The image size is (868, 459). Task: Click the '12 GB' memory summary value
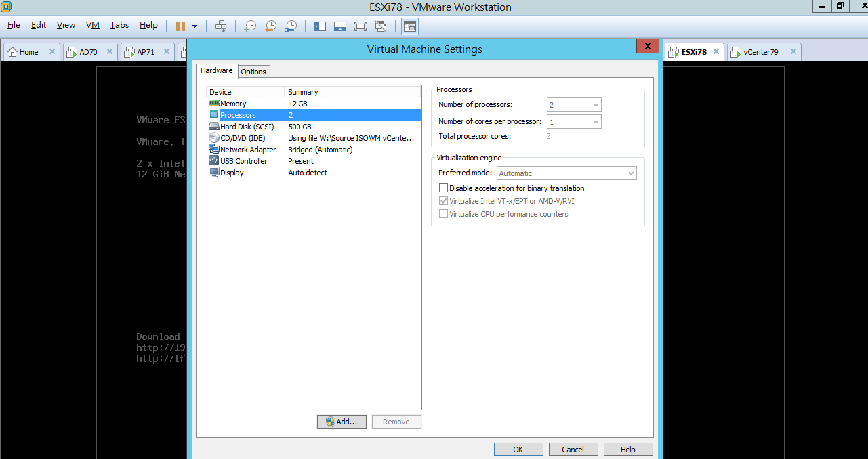click(297, 104)
